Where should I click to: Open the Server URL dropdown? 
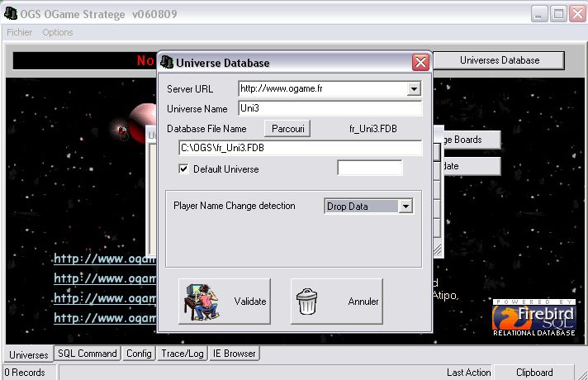414,89
